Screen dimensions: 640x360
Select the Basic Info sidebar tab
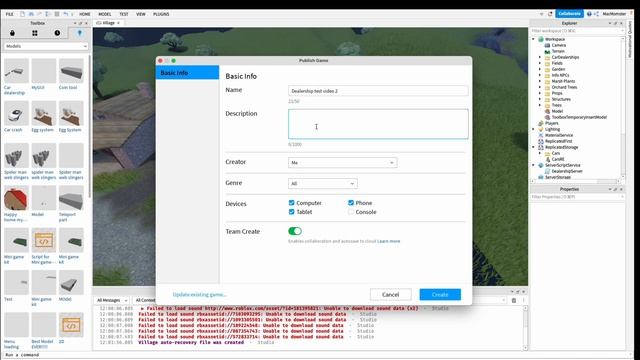click(187, 72)
